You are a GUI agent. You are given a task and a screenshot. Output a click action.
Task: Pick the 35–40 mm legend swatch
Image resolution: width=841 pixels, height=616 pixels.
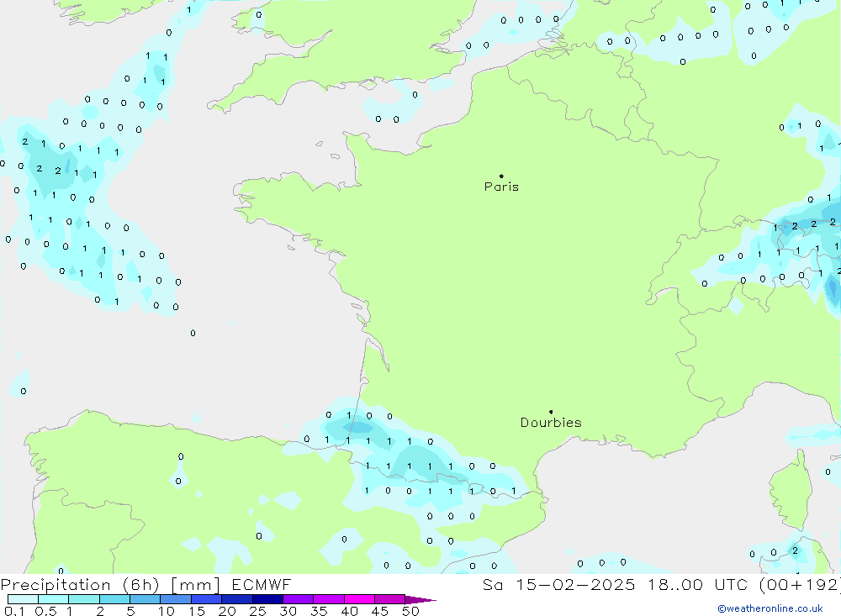[x=329, y=599]
